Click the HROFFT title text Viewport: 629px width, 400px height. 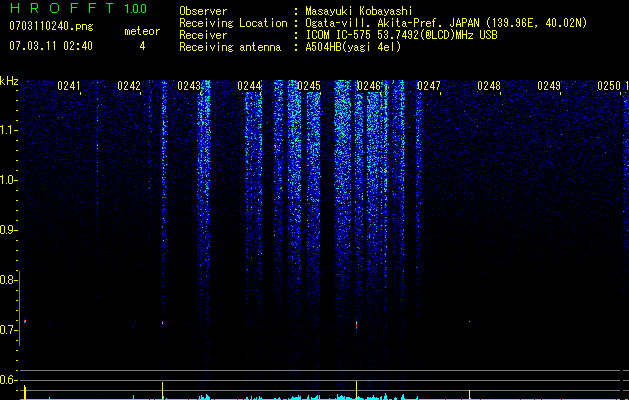pos(63,8)
